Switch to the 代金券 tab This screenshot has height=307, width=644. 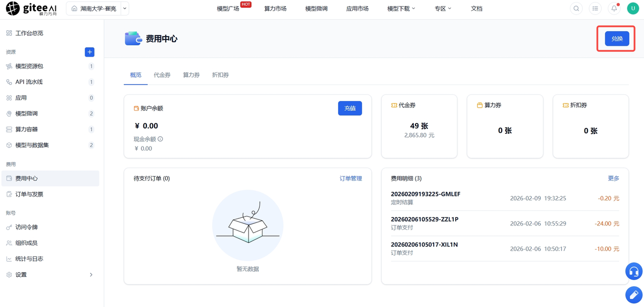coord(162,75)
